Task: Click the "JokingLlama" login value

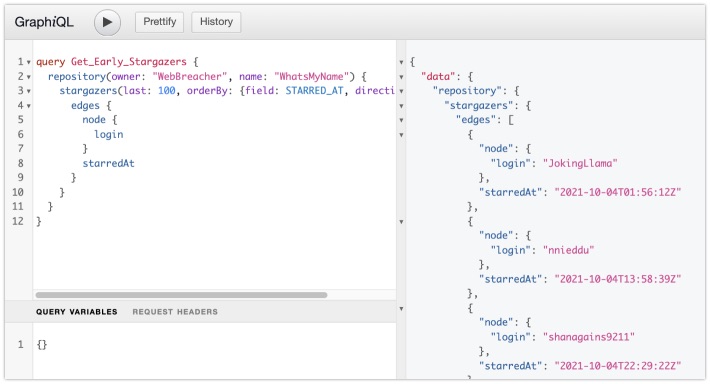Action: click(580, 163)
